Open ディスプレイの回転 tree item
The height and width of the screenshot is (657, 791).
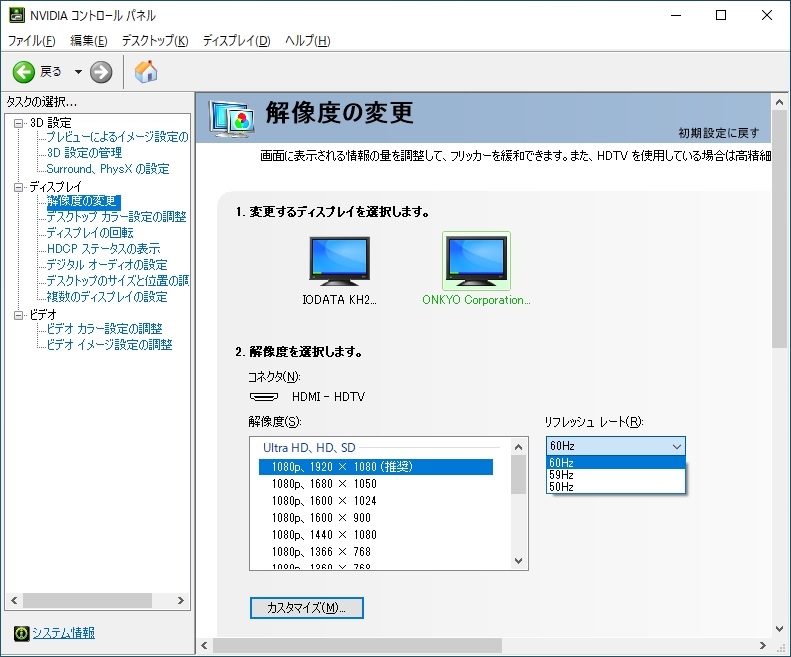coord(90,233)
